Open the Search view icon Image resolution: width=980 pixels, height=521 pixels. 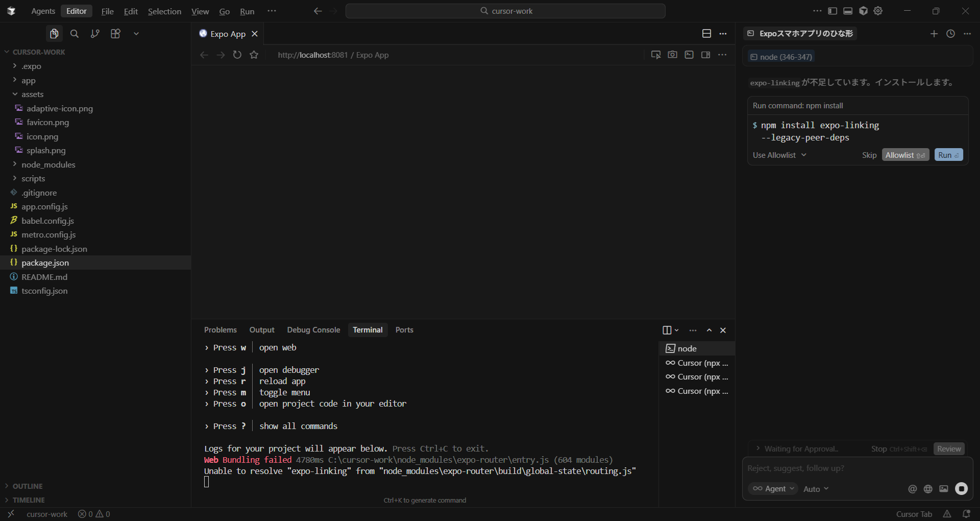click(75, 34)
